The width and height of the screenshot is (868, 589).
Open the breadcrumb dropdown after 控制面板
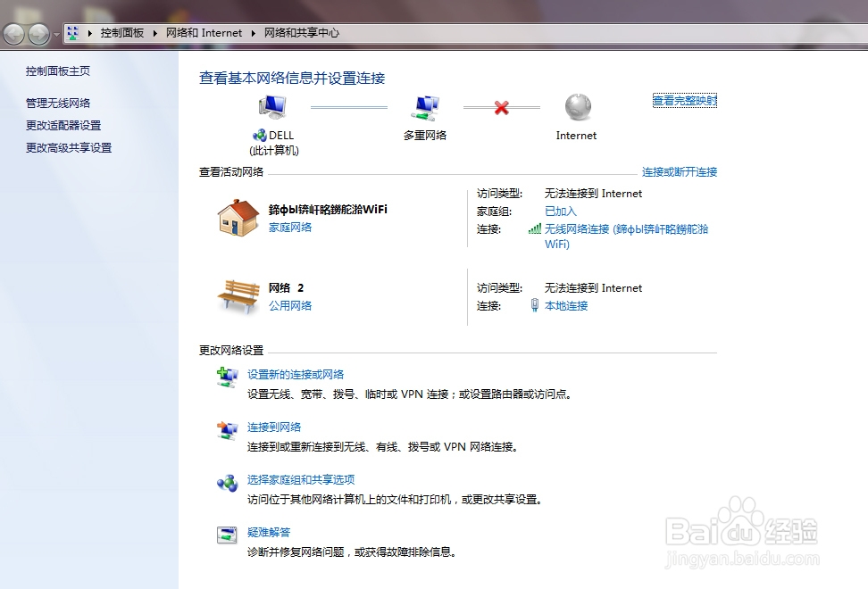[154, 32]
